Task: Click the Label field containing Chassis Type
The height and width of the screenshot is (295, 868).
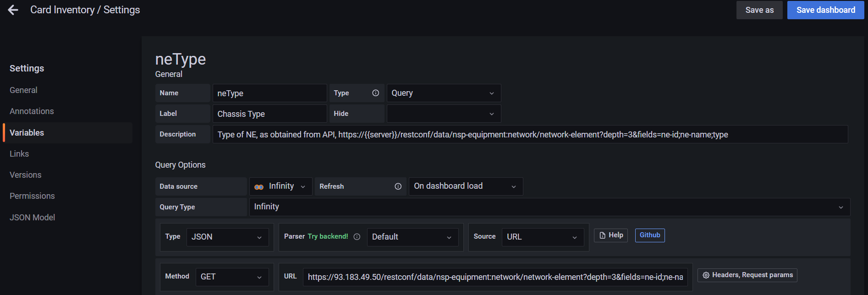Action: [269, 114]
